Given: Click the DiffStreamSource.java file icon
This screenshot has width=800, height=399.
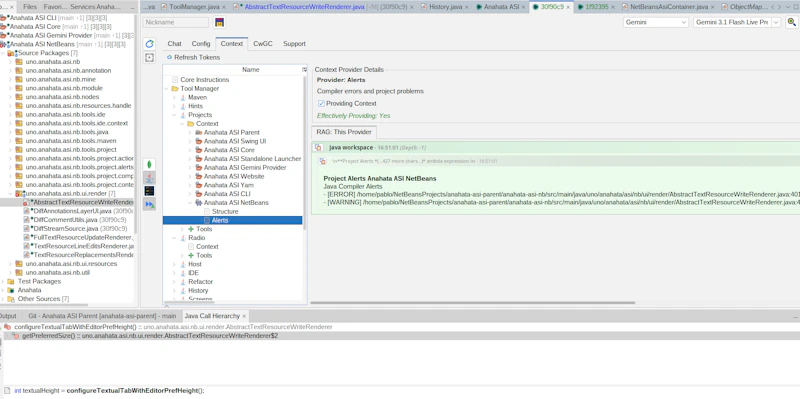Looking at the screenshot, I should pyautogui.click(x=27, y=229).
